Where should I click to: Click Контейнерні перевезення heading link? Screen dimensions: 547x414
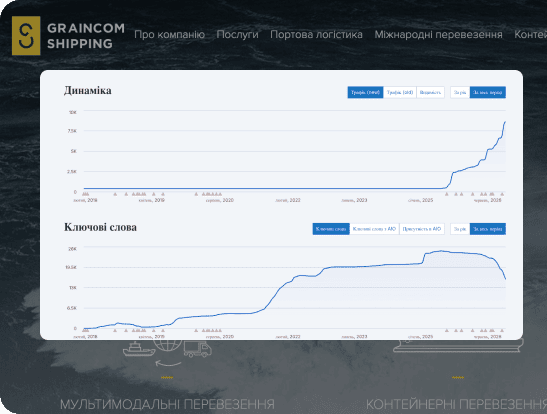coord(456,405)
